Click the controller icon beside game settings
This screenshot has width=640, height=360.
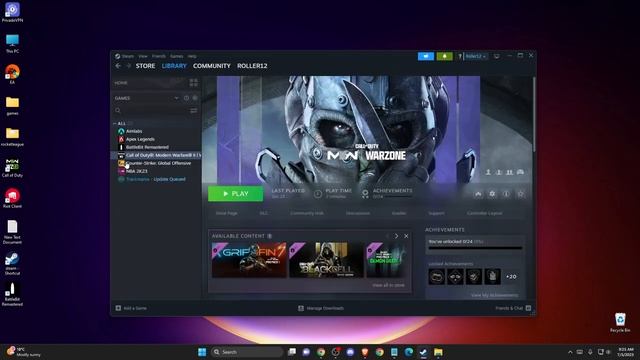point(478,194)
